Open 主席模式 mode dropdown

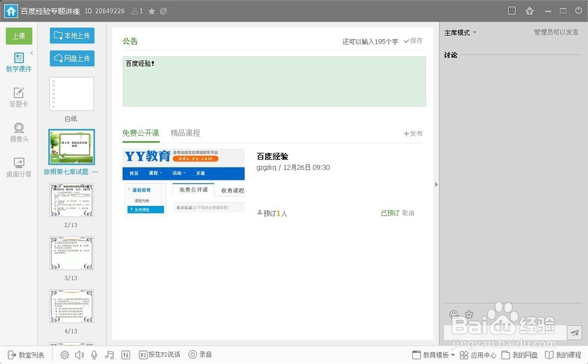[x=460, y=32]
